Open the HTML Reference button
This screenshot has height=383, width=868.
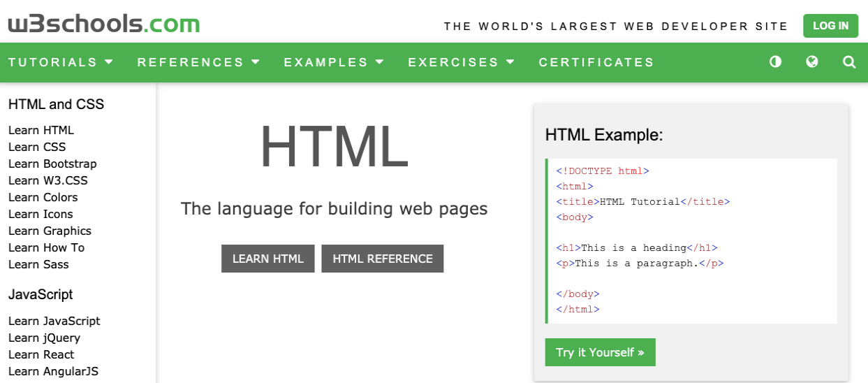[382, 259]
